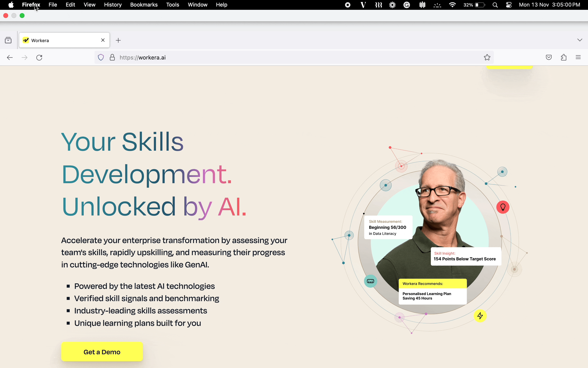This screenshot has height=368, width=588.
Task: Open the Apple menu
Action: point(11,5)
